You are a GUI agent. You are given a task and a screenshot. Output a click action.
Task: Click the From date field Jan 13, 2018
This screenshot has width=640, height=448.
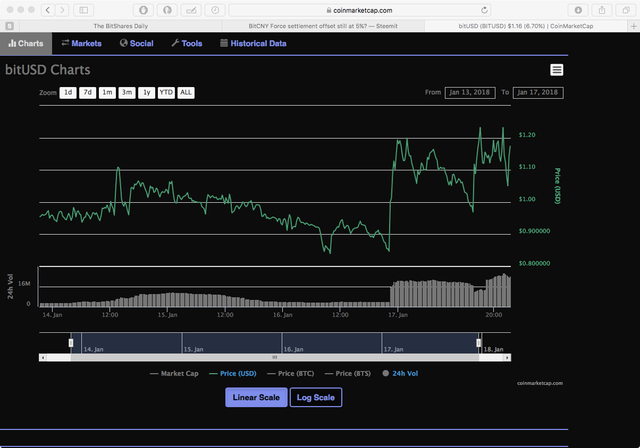tap(470, 93)
